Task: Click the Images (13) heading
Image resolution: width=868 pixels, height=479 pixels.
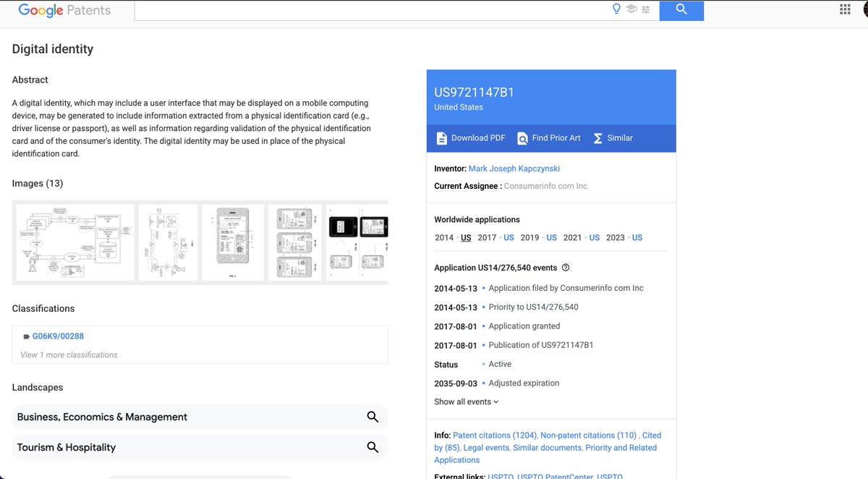Action: 38,184
